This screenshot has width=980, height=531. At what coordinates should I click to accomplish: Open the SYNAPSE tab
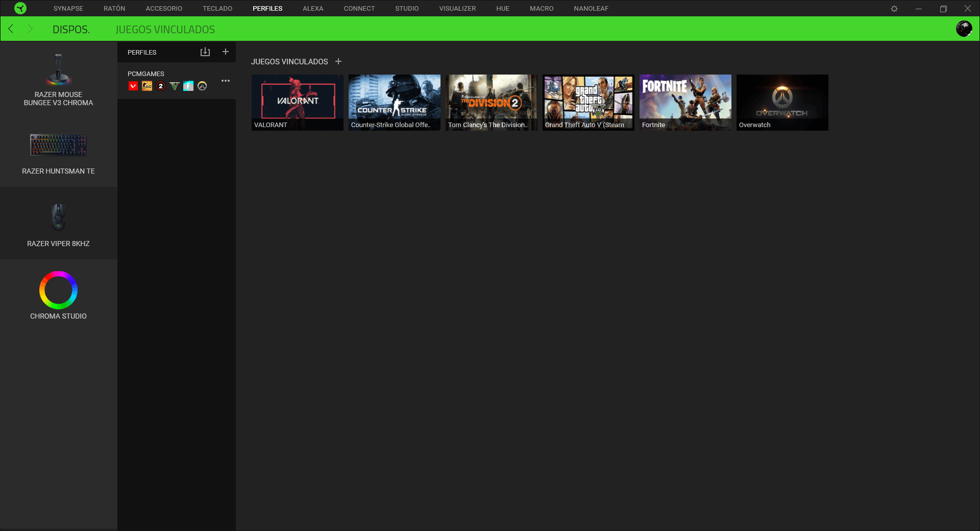click(68, 8)
